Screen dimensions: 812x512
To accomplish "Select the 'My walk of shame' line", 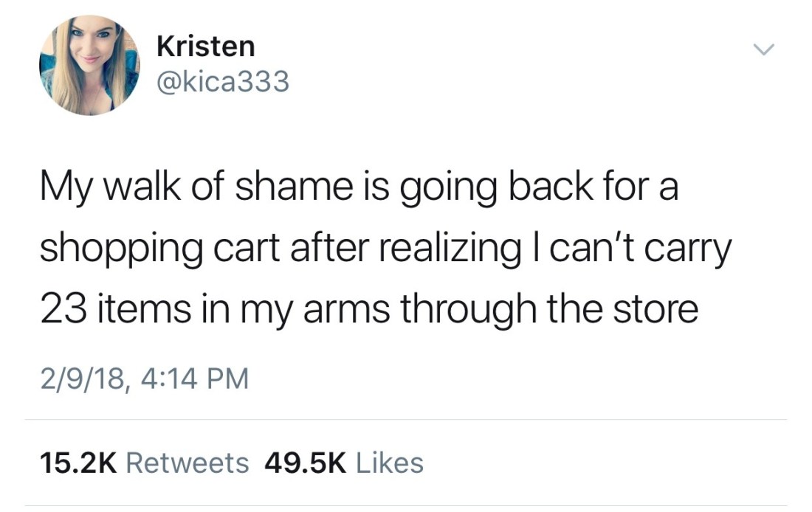I will click(359, 189).
